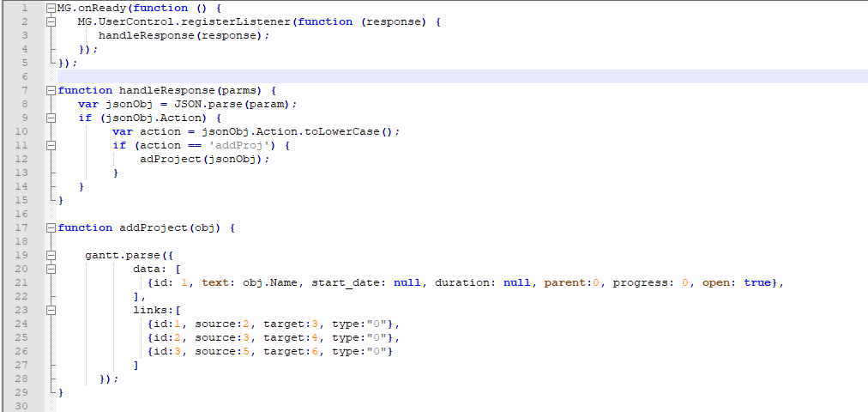The image size is (868, 412).
Task: Click the function keyword on line 1
Action: (160, 9)
